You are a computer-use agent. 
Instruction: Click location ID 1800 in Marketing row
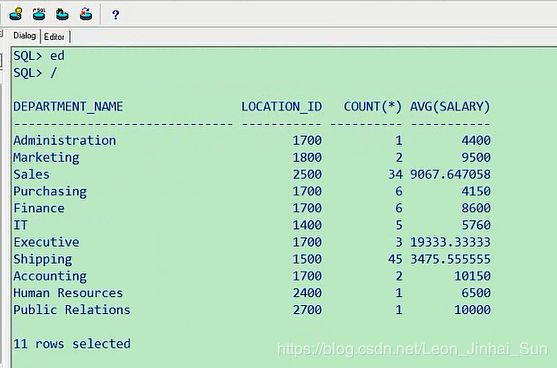pyautogui.click(x=307, y=157)
